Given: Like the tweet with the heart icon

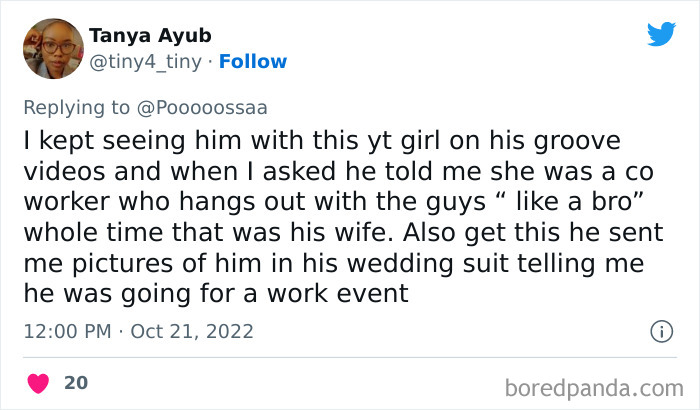Looking at the screenshot, I should pos(39,381).
